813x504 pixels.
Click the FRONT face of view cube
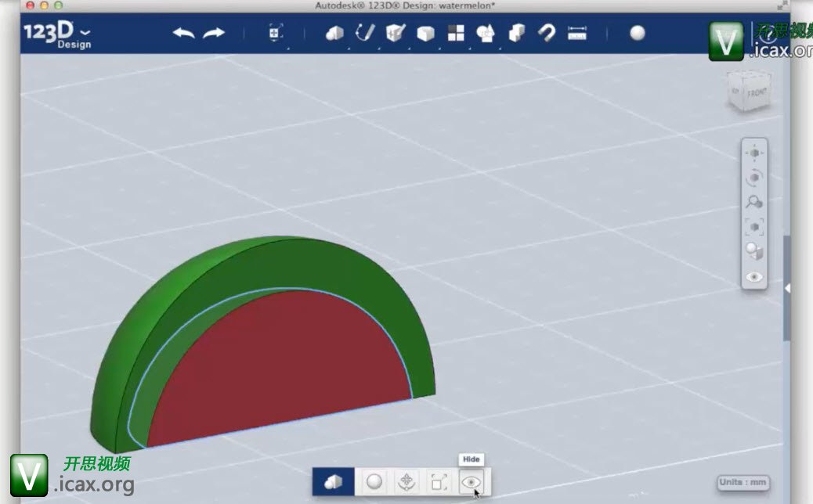757,93
